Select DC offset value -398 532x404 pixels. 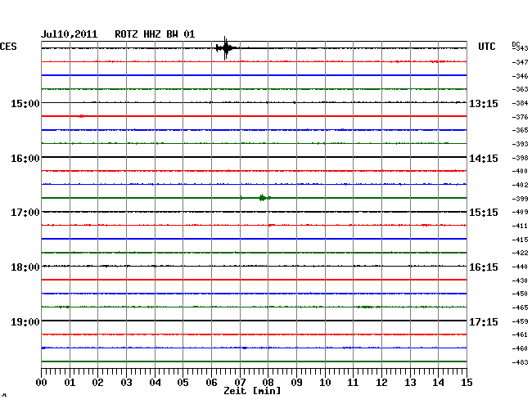[520, 158]
